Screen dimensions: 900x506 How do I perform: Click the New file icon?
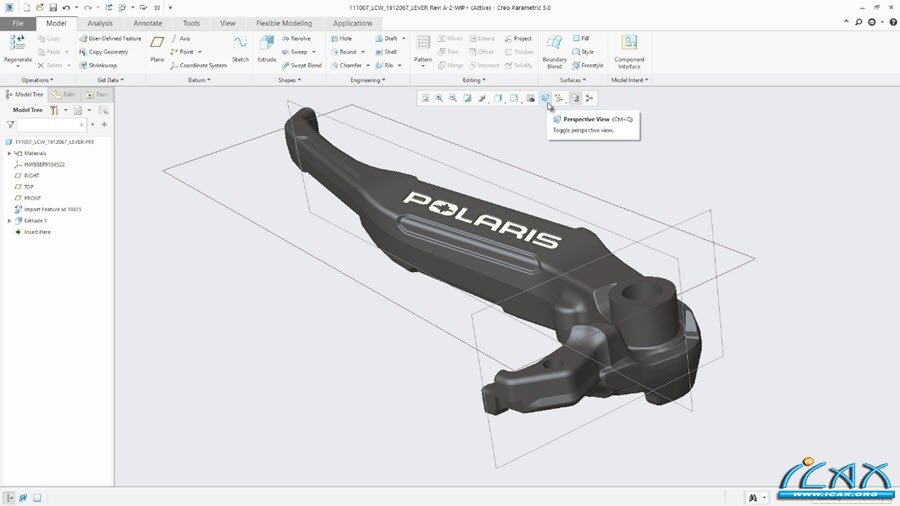click(x=26, y=7)
